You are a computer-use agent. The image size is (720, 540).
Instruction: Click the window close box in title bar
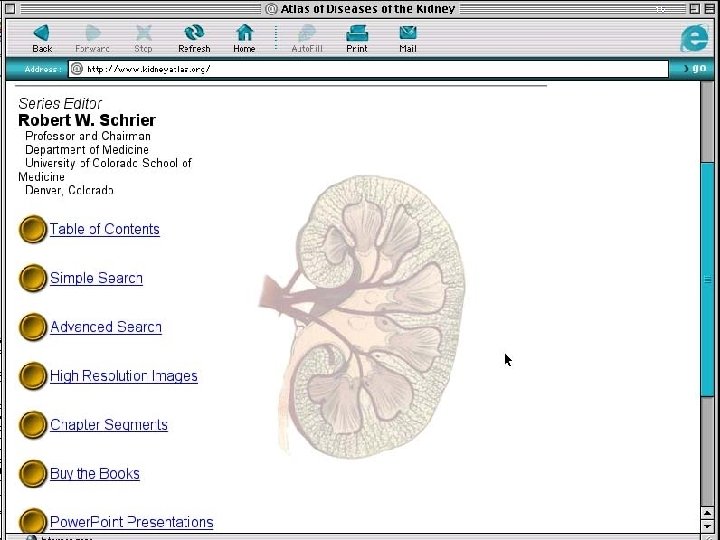click(10, 9)
